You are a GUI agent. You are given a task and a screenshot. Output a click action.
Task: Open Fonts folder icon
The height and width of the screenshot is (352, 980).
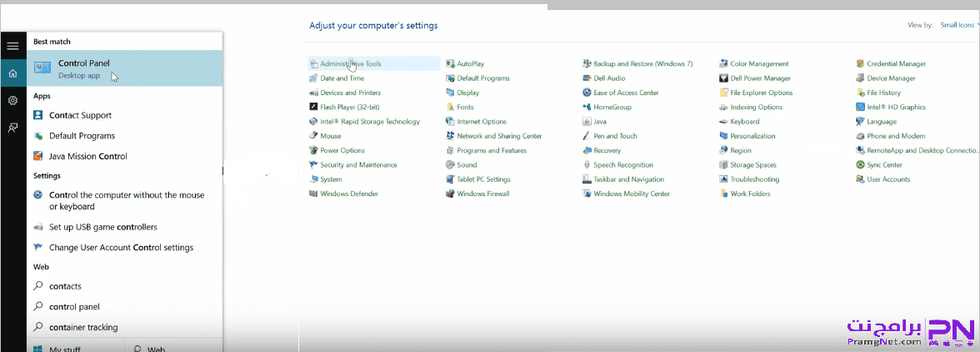tap(451, 107)
